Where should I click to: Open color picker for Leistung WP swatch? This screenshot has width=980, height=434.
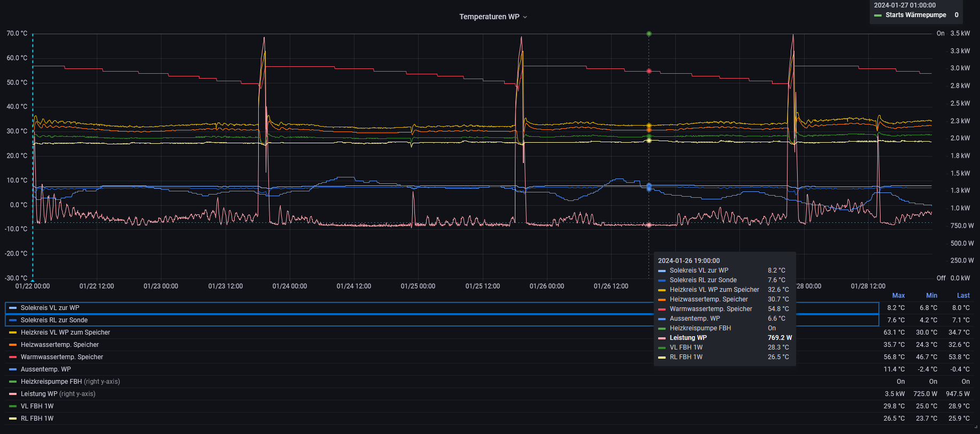click(x=13, y=394)
